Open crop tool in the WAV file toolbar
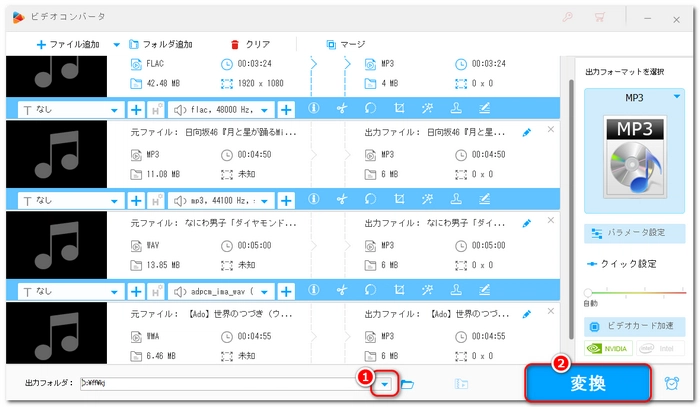The image size is (700, 407). (x=399, y=291)
